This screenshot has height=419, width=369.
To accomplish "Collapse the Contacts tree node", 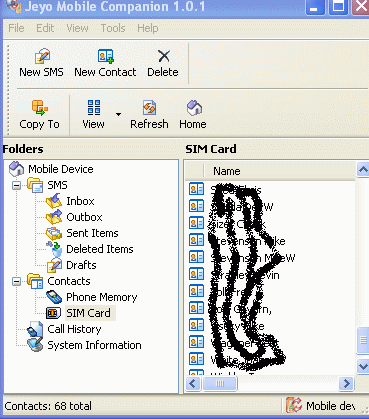I will pos(16,281).
